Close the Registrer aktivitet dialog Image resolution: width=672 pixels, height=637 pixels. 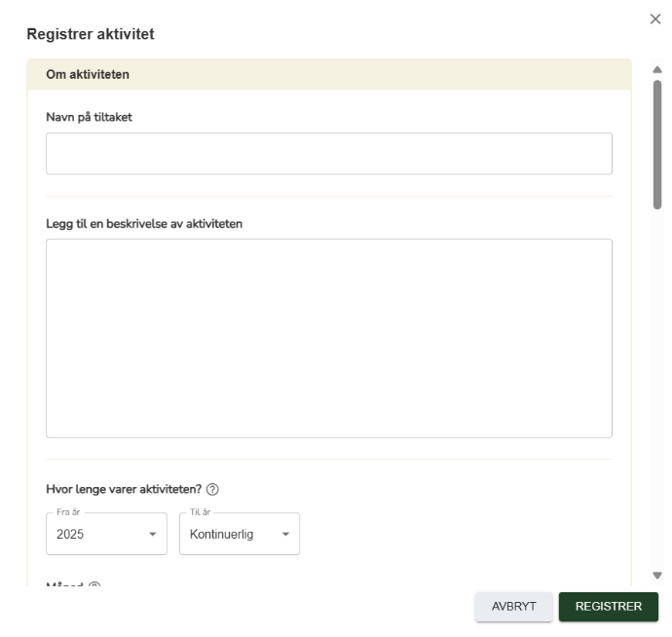click(x=655, y=19)
